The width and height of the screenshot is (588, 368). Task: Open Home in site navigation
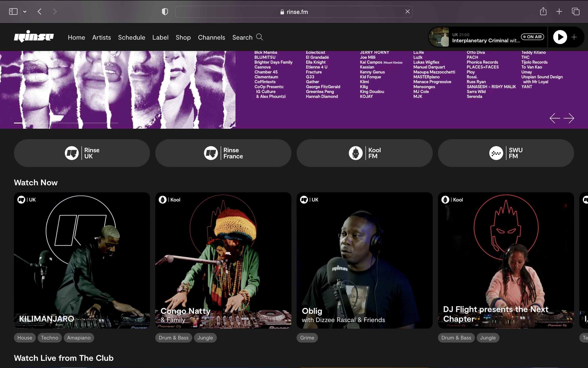(77, 37)
